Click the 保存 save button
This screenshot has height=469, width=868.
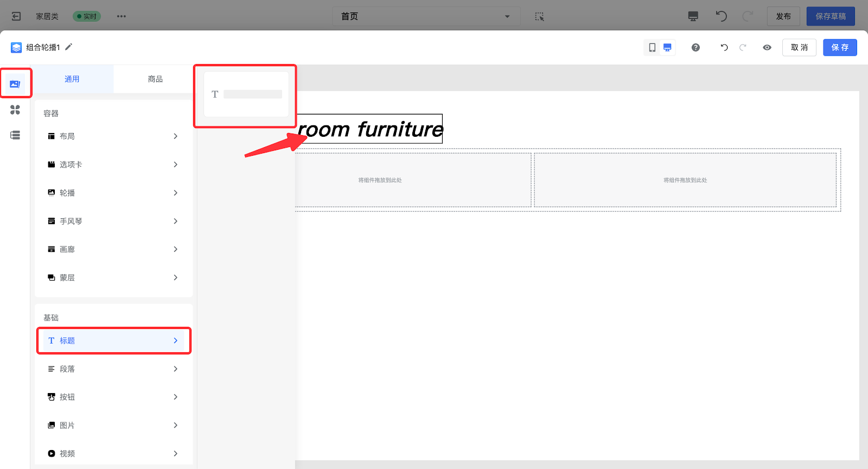click(840, 48)
